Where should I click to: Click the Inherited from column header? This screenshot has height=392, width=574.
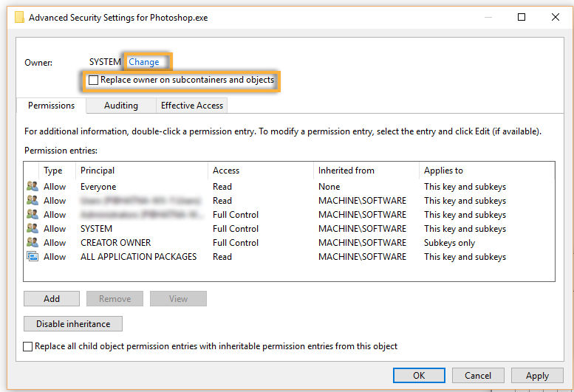(346, 171)
